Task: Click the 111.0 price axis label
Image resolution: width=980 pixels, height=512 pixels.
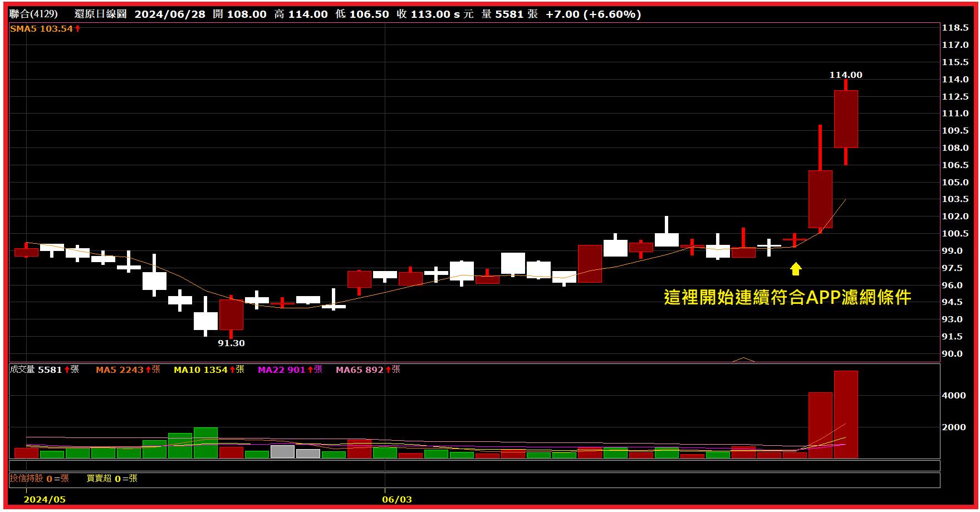Action: pos(955,113)
